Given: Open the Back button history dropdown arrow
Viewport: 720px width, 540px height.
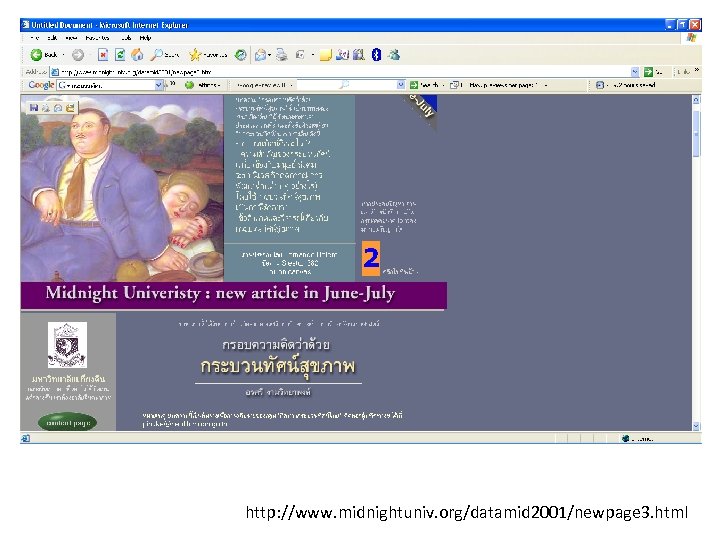Looking at the screenshot, I should point(63,55).
